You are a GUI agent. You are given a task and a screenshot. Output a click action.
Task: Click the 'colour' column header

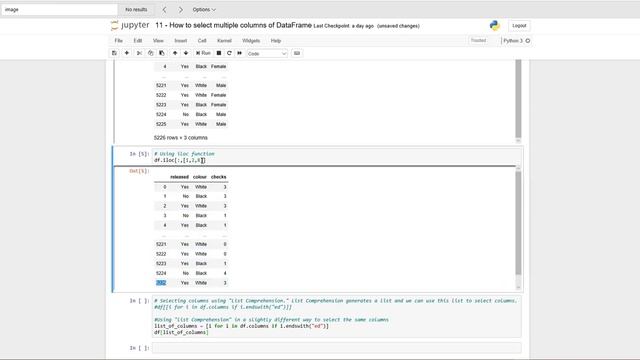coord(200,177)
